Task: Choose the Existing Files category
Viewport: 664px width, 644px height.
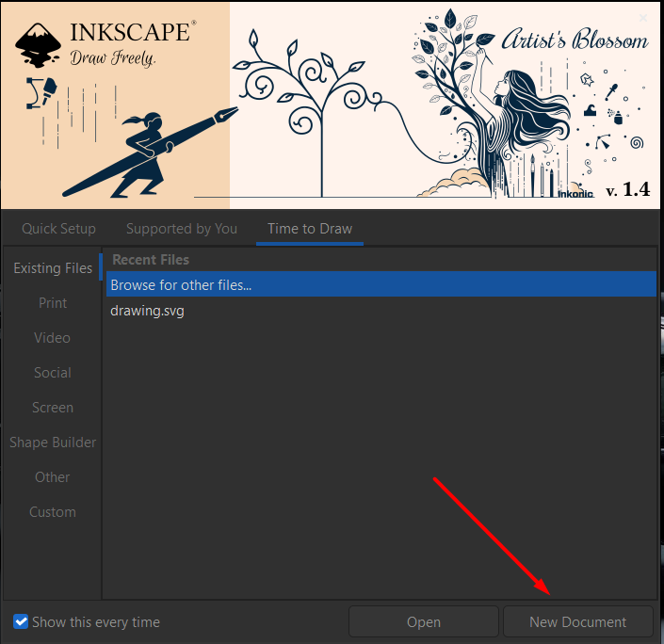Action: [53, 268]
